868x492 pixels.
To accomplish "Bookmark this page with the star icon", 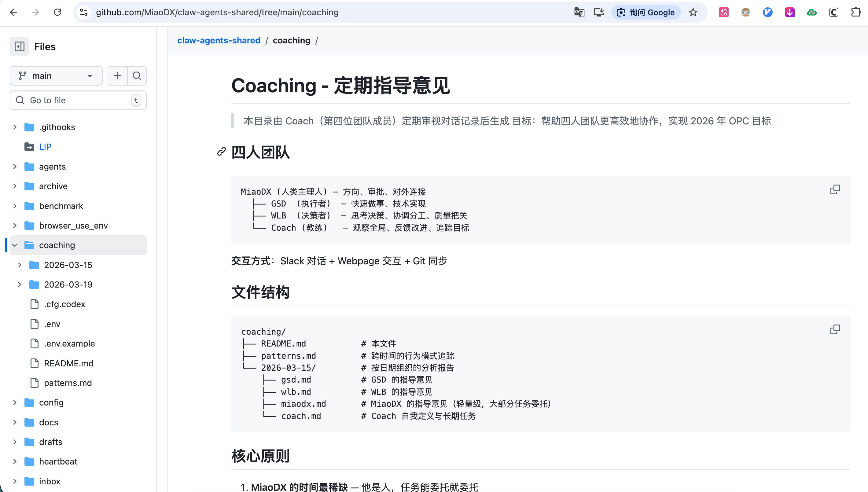I will coord(693,13).
